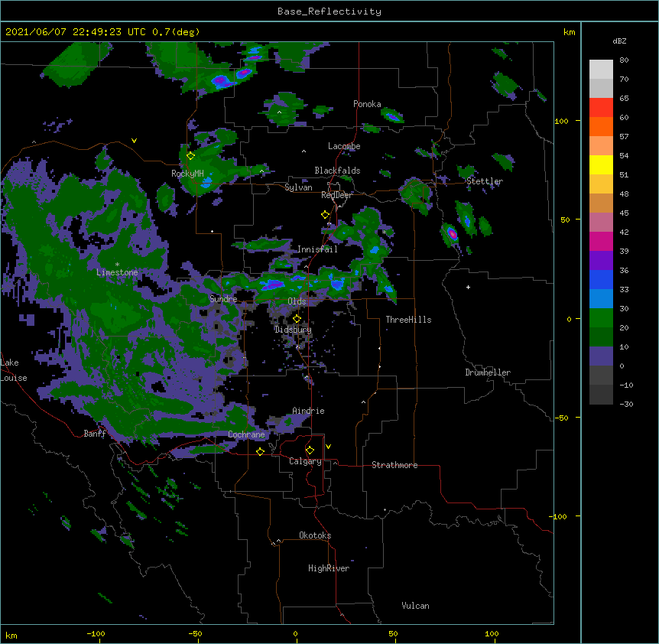The width and height of the screenshot is (659, 644).
Task: Click the Blackfalds city label
Action: [x=337, y=171]
